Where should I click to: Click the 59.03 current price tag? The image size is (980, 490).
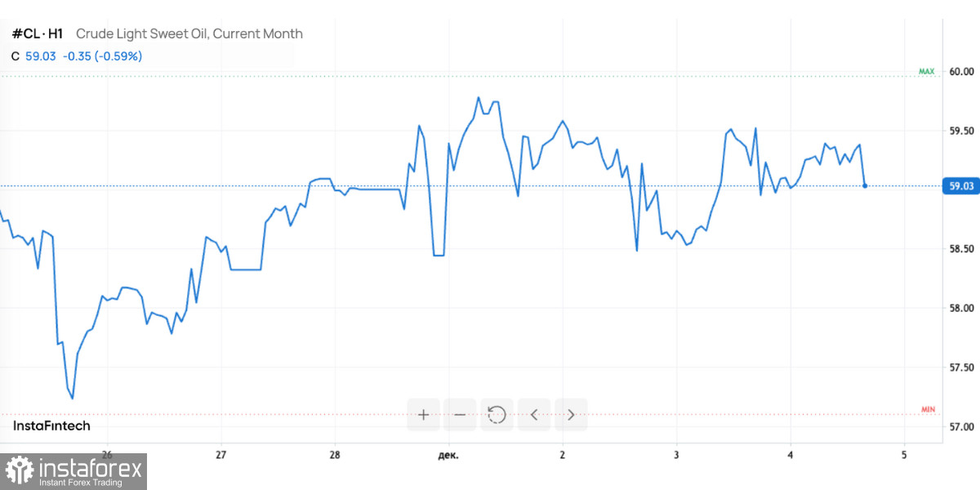click(x=960, y=186)
